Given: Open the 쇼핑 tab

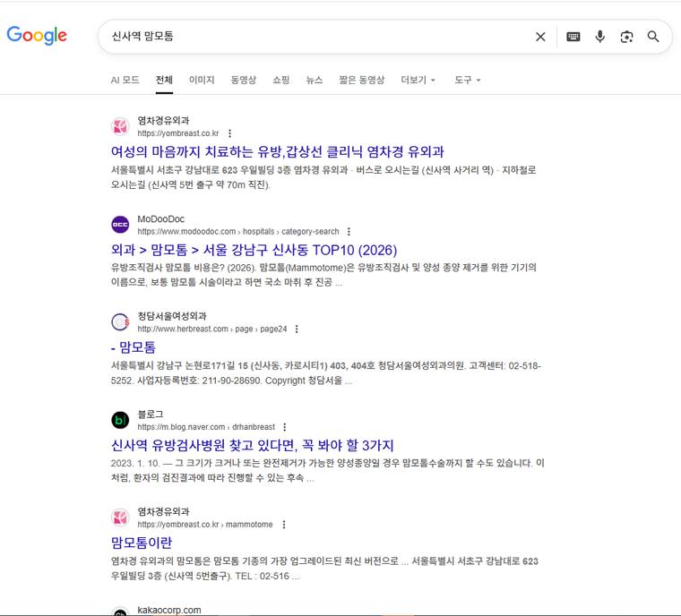Looking at the screenshot, I should tap(281, 80).
